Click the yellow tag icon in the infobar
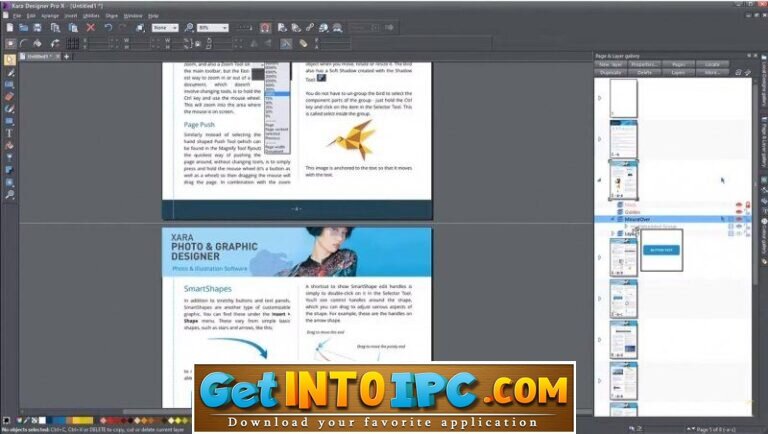The width and height of the screenshot is (768, 434). point(304,44)
